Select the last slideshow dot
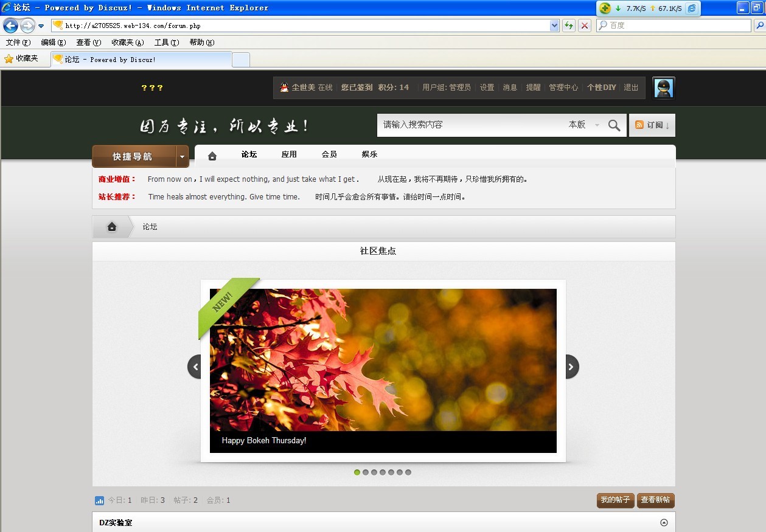 click(408, 472)
